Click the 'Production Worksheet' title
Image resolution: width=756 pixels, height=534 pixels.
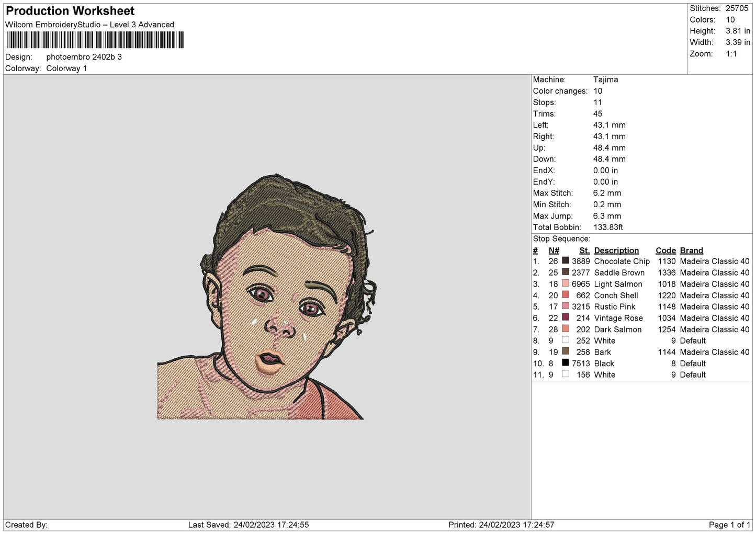(70, 11)
